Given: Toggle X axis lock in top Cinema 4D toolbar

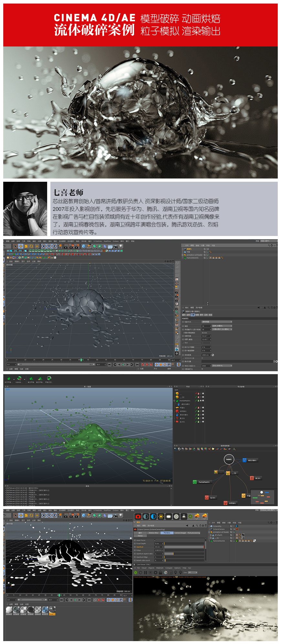Looking at the screenshot, I should click(44, 246).
